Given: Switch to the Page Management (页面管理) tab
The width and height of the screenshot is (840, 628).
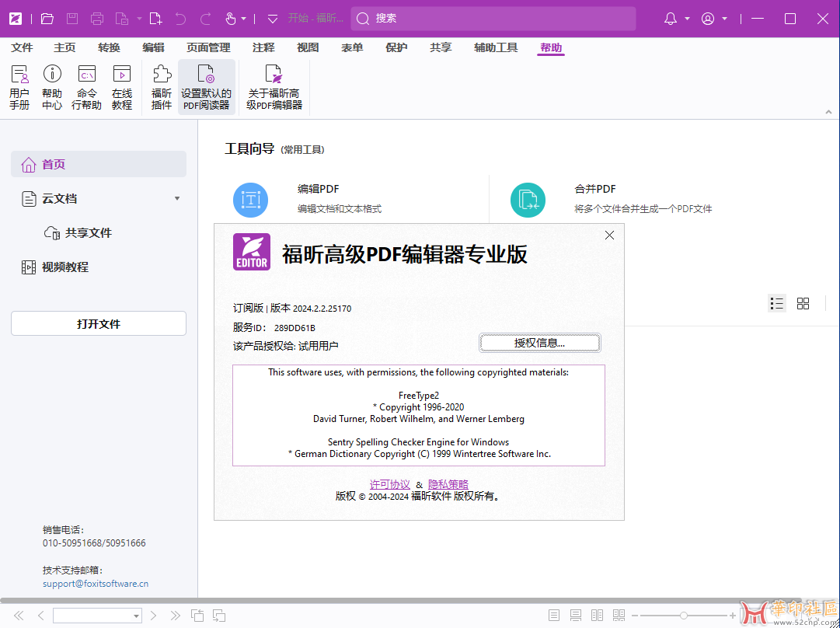Looking at the screenshot, I should [x=208, y=47].
